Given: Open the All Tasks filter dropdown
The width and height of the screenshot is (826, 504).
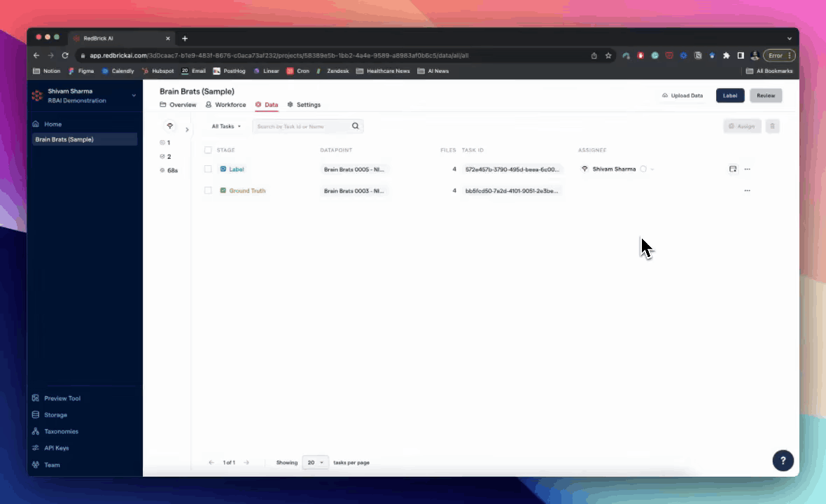Looking at the screenshot, I should pos(226,127).
